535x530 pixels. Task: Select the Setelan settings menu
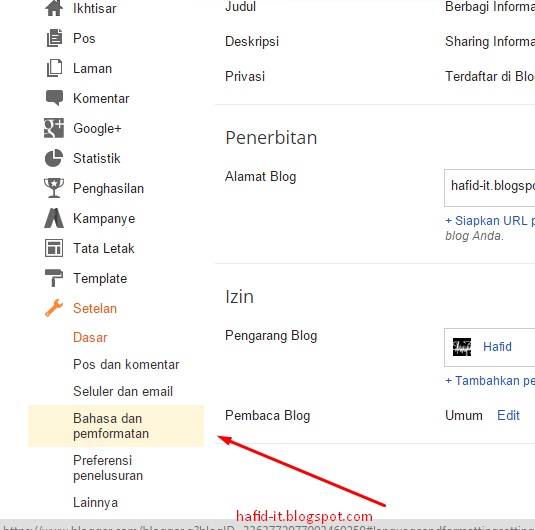[x=95, y=309]
